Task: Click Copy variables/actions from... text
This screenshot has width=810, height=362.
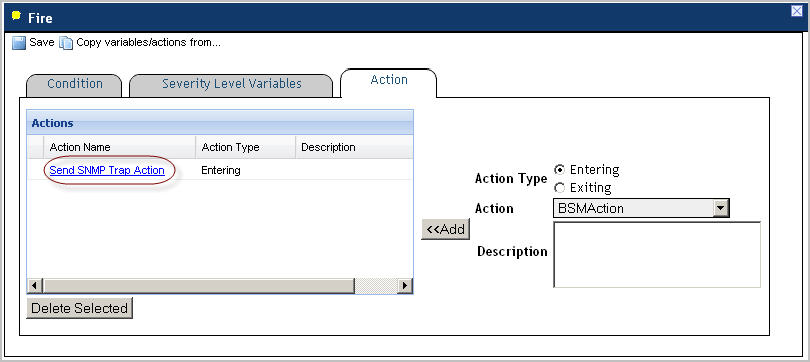Action: pos(148,43)
